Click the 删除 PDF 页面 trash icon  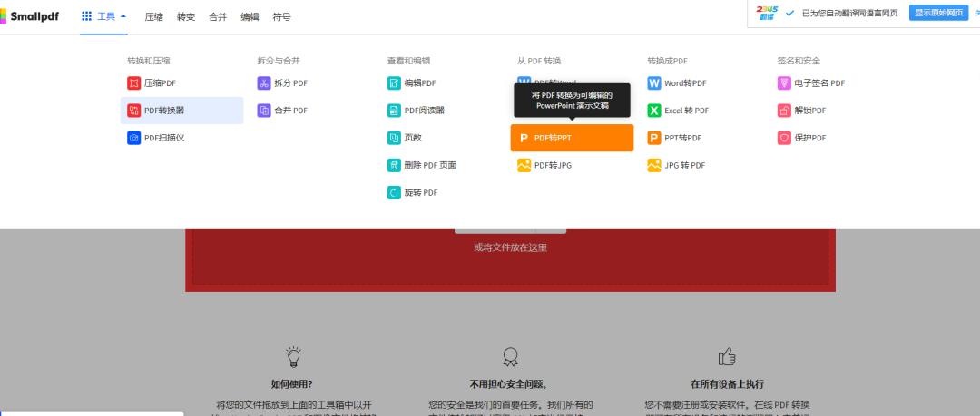pyautogui.click(x=394, y=166)
